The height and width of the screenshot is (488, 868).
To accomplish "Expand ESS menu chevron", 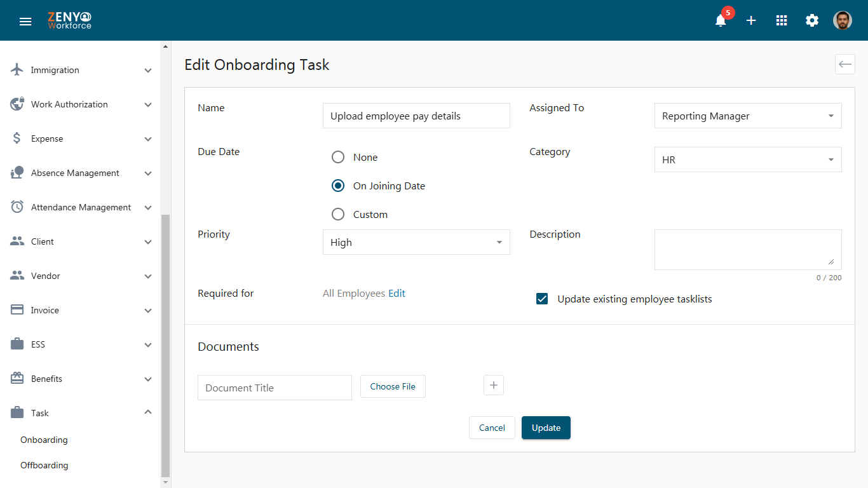I will pos(148,345).
